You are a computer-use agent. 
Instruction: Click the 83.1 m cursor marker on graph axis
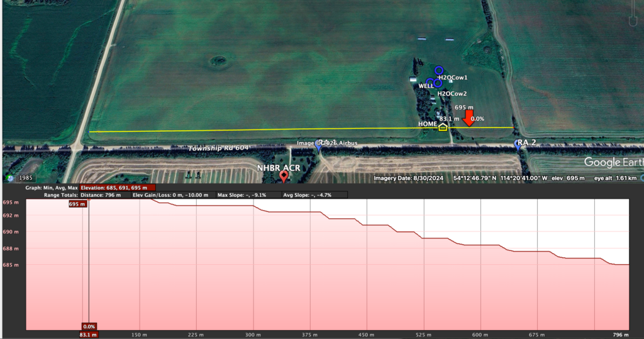[89, 335]
